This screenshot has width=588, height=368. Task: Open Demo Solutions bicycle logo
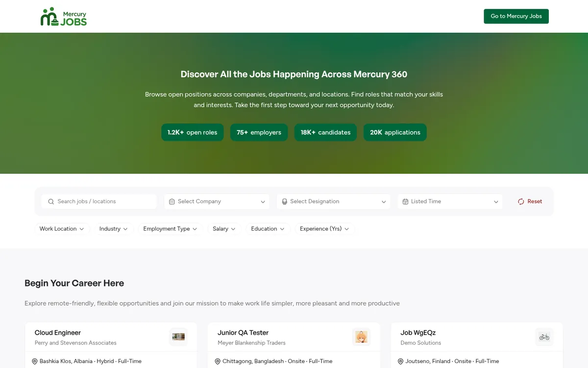click(544, 337)
